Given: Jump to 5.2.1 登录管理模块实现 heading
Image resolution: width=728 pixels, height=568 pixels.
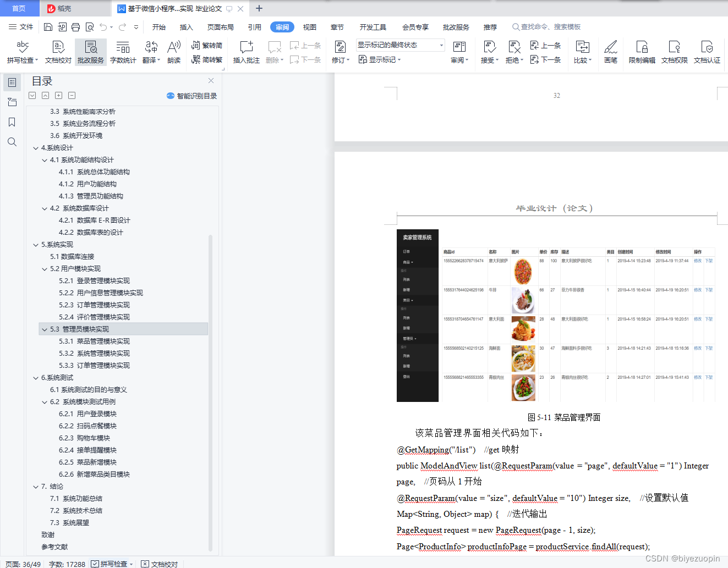Looking at the screenshot, I should [x=95, y=281].
